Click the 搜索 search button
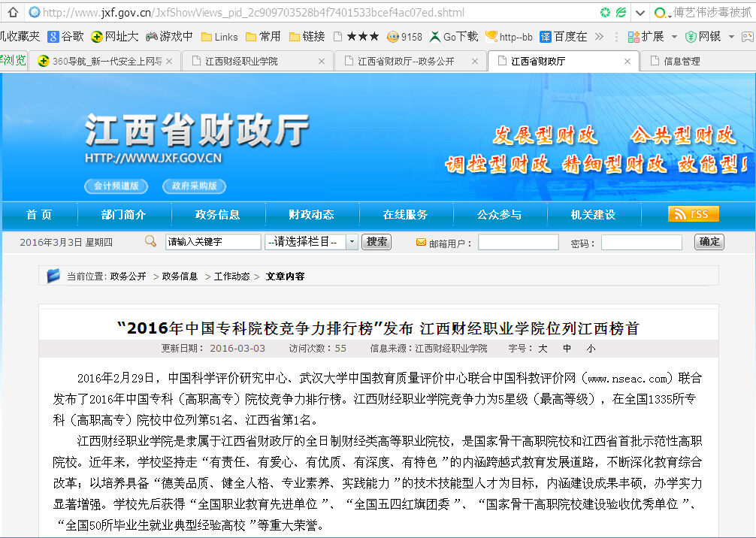 tap(376, 242)
